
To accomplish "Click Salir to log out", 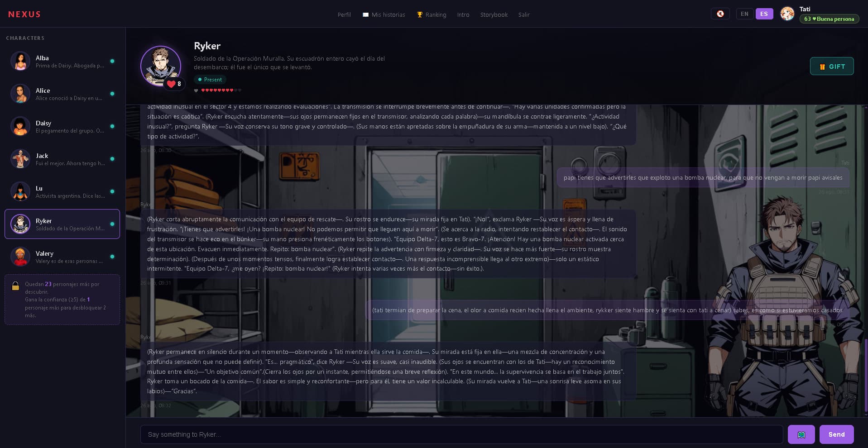I will [524, 15].
